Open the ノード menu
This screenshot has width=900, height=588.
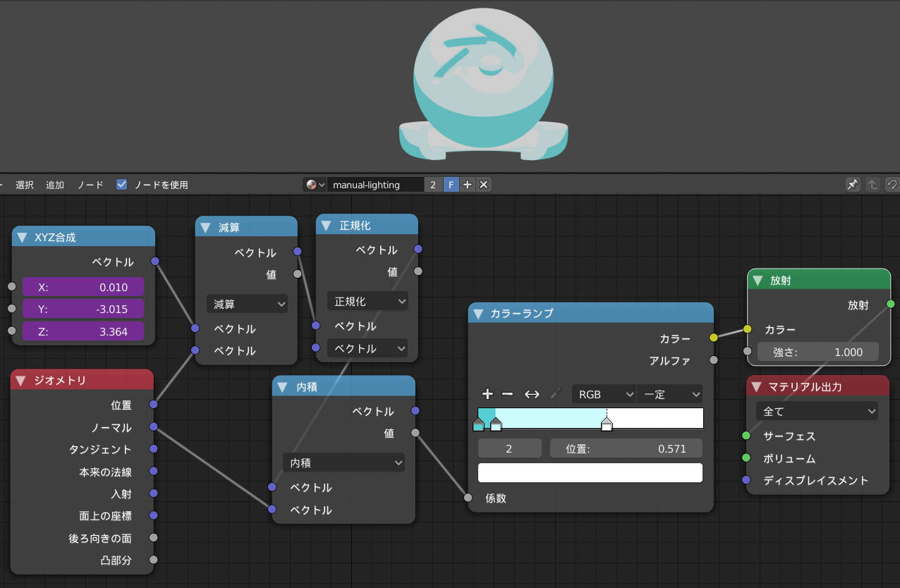point(90,185)
